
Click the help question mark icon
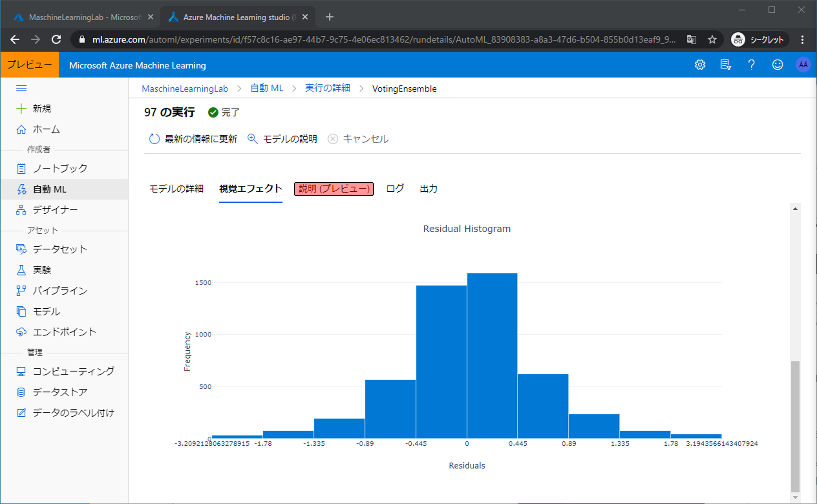[751, 65]
